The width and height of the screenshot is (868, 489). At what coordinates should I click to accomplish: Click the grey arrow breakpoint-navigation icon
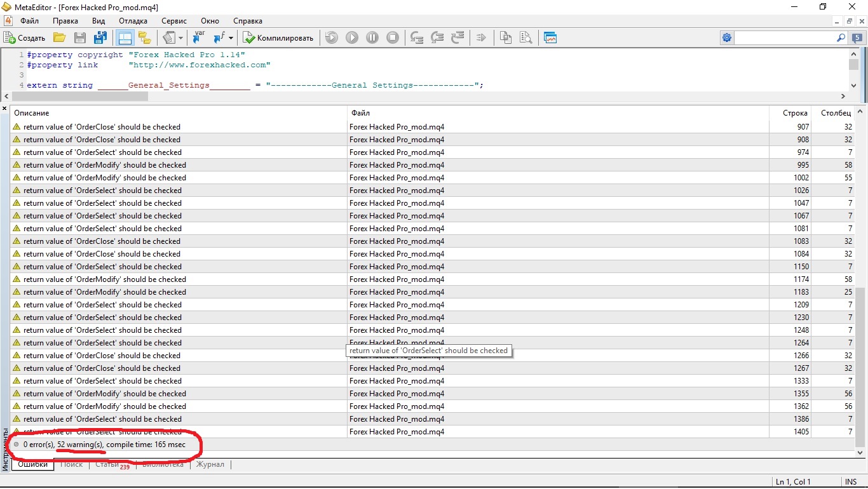(481, 38)
